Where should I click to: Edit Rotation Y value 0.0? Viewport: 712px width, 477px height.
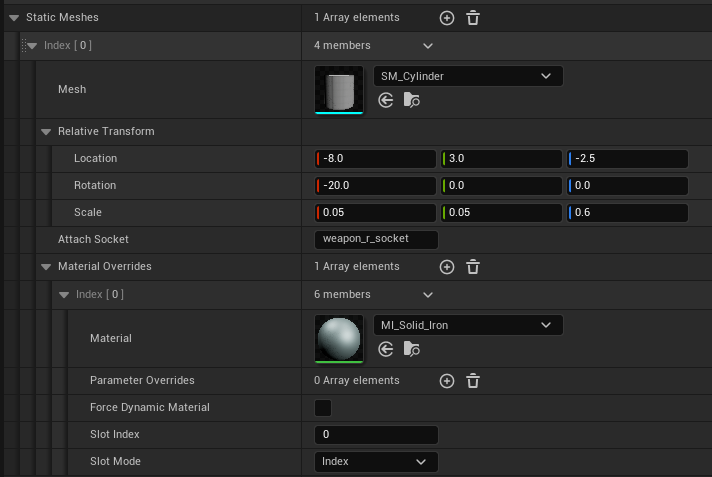[501, 185]
